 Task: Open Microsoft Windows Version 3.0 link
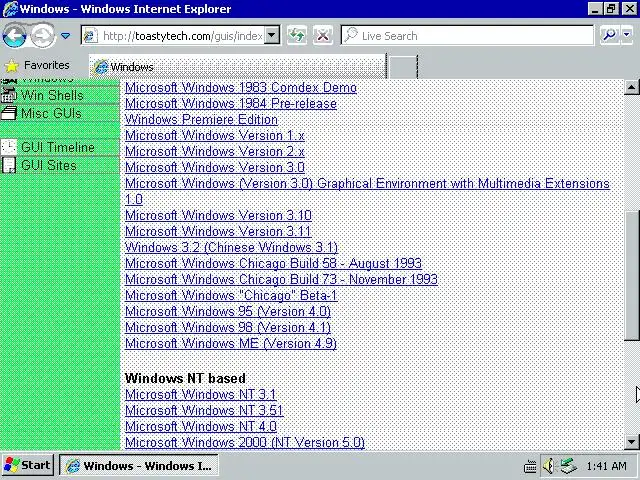[215, 167]
